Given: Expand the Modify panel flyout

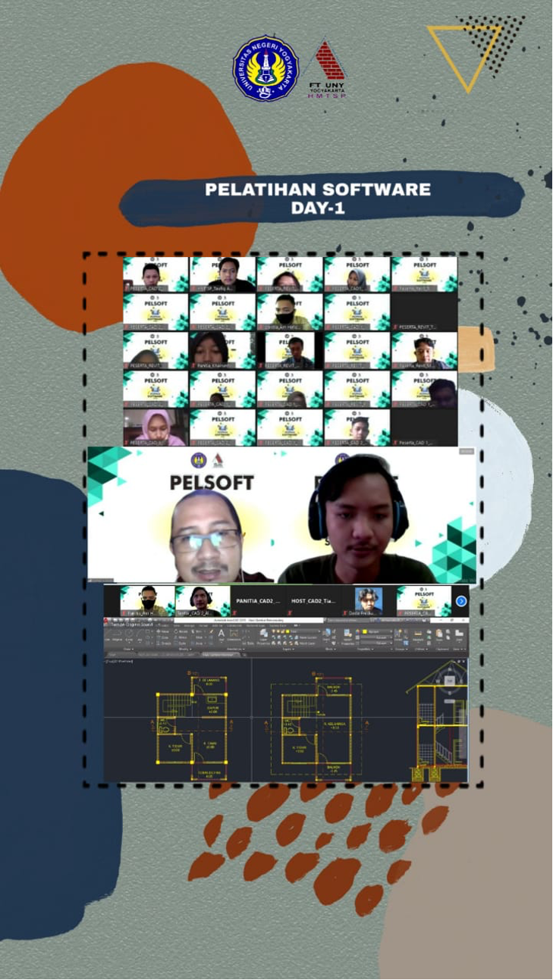Looking at the screenshot, I should click(x=184, y=649).
